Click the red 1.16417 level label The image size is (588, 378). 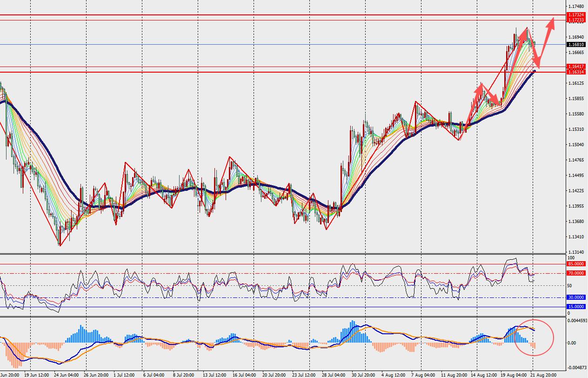[x=576, y=67]
